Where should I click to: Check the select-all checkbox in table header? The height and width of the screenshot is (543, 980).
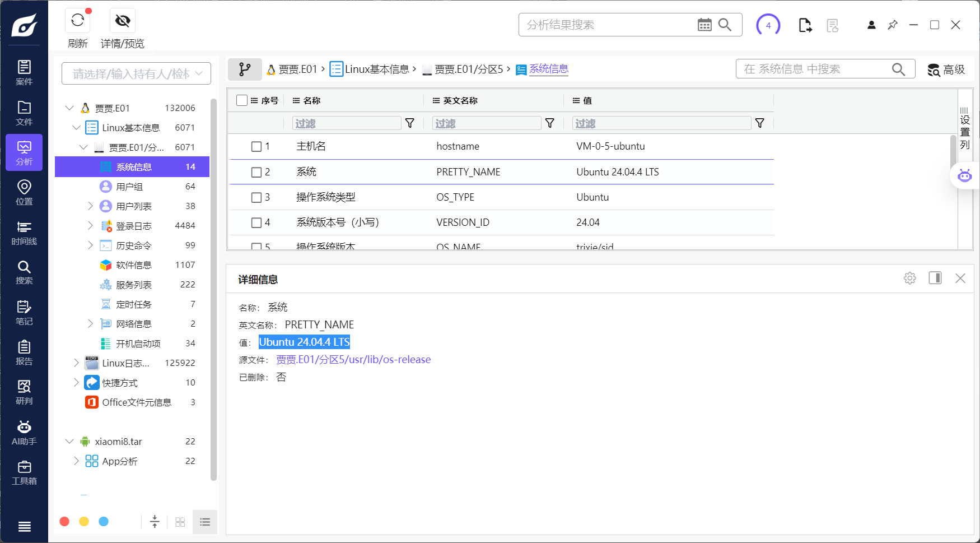(x=242, y=100)
